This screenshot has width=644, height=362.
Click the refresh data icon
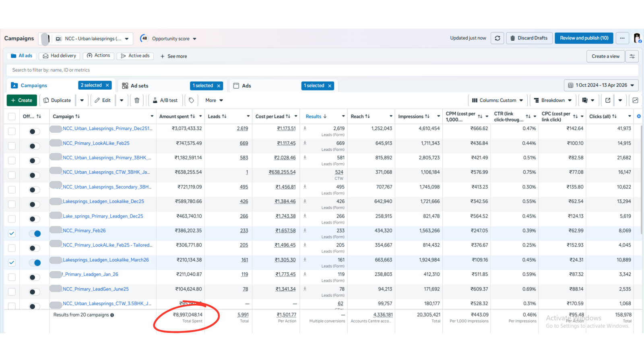497,38
